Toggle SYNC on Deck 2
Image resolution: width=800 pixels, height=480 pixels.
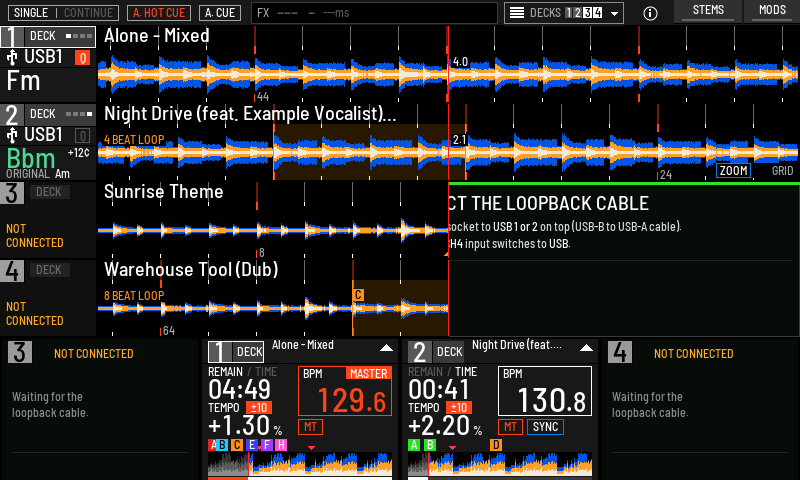coord(545,427)
